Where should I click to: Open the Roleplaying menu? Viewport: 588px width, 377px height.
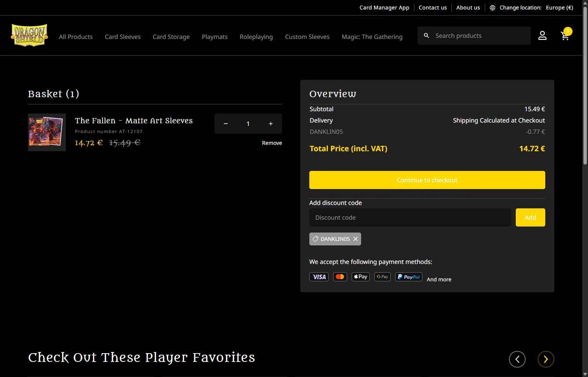[256, 37]
